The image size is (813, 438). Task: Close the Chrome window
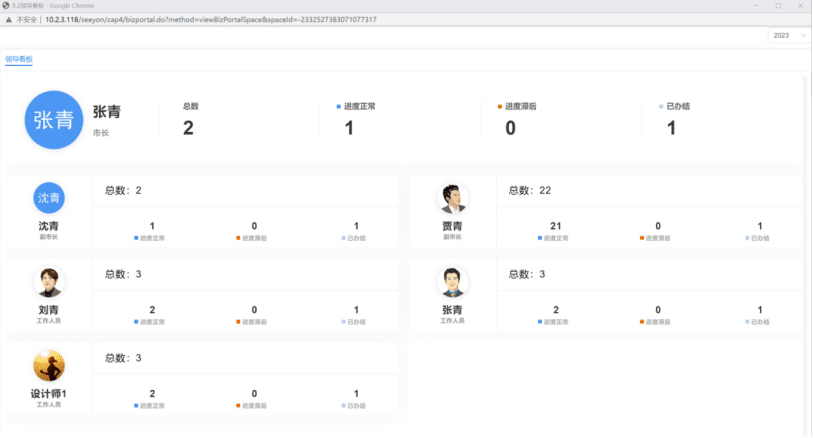click(801, 6)
